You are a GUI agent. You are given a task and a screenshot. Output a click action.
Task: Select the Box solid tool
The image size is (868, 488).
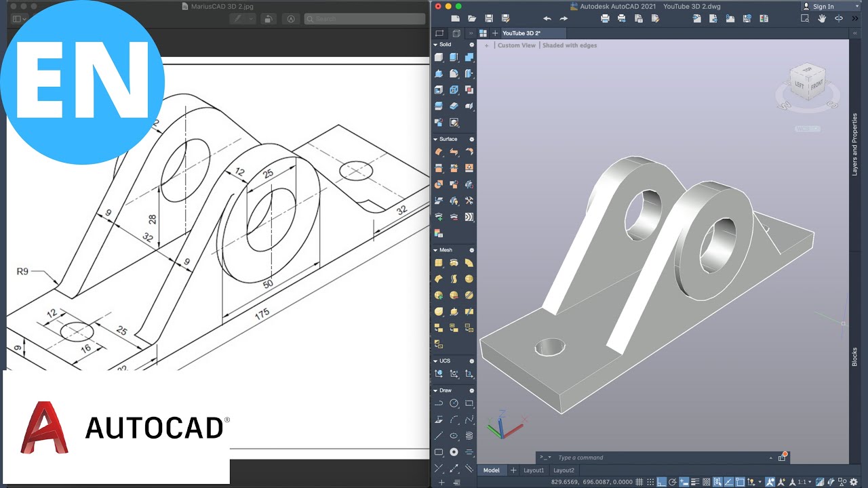tap(439, 57)
